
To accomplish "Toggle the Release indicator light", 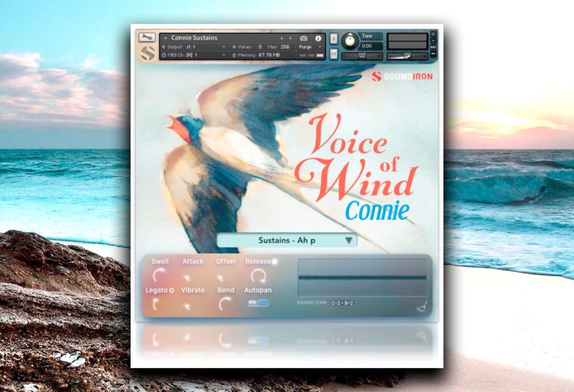I will tap(275, 262).
